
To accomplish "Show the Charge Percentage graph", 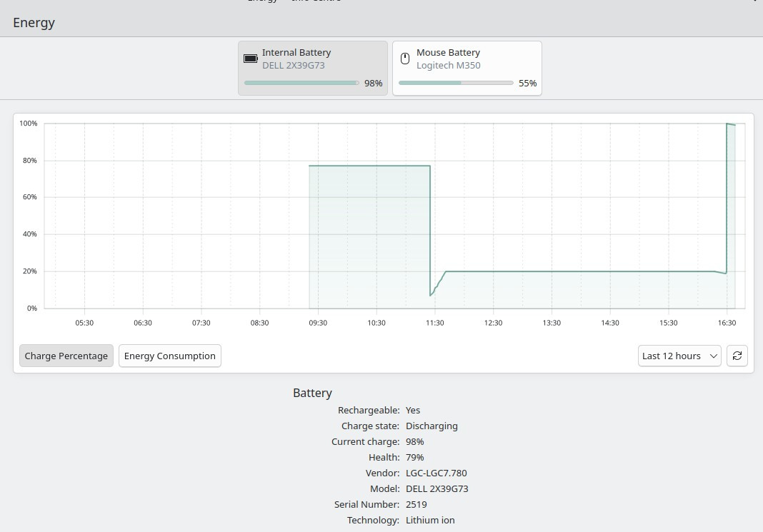I will pyautogui.click(x=66, y=356).
